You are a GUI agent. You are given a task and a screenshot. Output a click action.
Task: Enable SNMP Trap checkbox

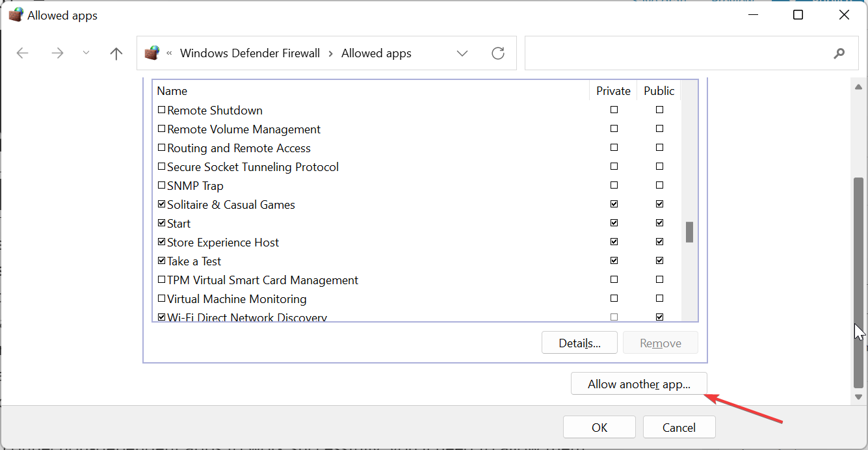162,186
